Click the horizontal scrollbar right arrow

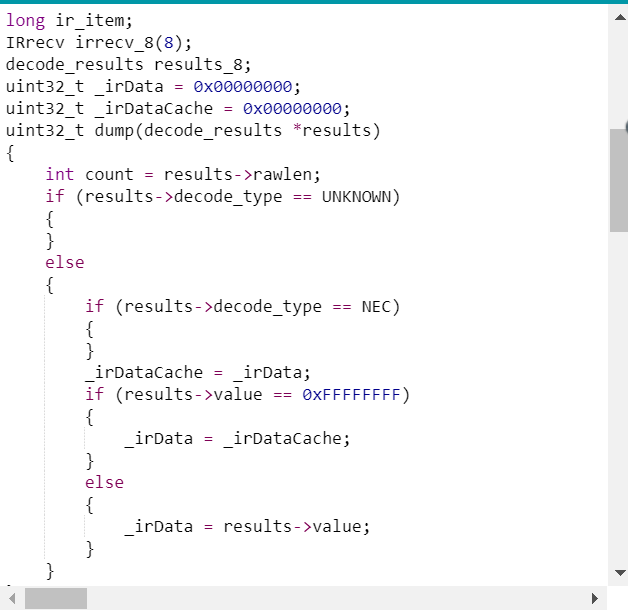(595, 598)
